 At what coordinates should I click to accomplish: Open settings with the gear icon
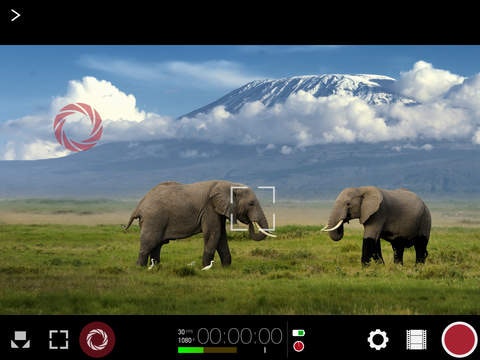click(x=378, y=340)
